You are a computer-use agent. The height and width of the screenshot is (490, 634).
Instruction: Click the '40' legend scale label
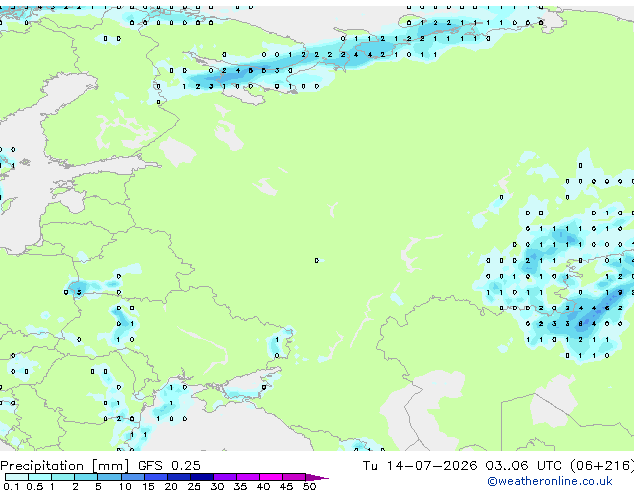click(264, 486)
